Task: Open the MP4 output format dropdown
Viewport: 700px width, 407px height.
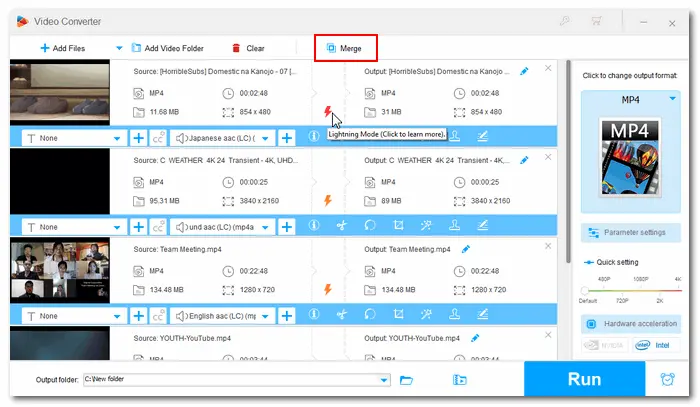Action: pos(672,99)
